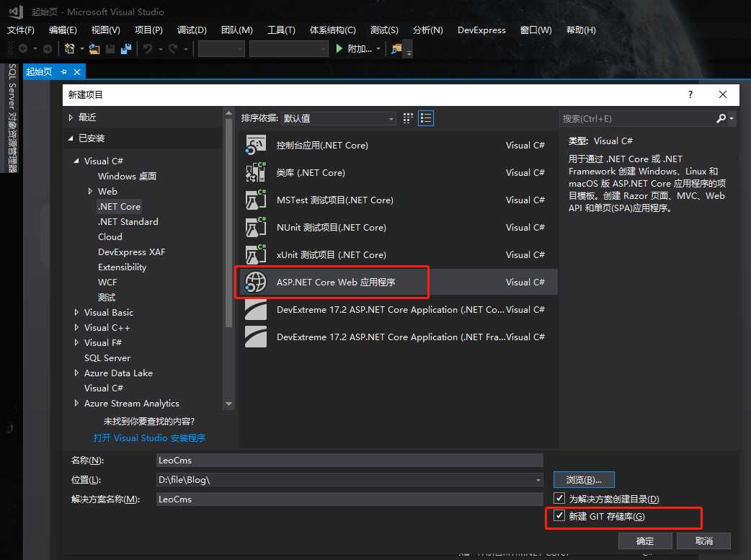The height and width of the screenshot is (560, 751).
Task: Open the 附加 button dropdown arrow
Action: 378,48
